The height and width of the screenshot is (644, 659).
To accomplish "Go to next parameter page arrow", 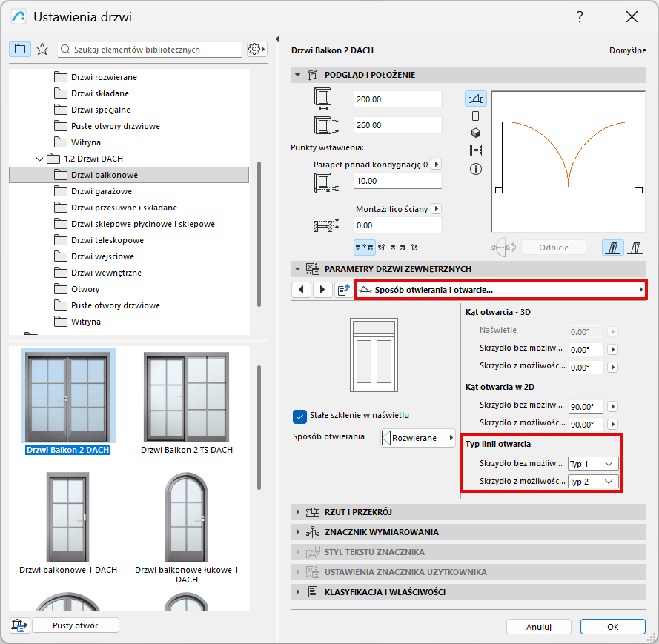I will pyautogui.click(x=322, y=290).
